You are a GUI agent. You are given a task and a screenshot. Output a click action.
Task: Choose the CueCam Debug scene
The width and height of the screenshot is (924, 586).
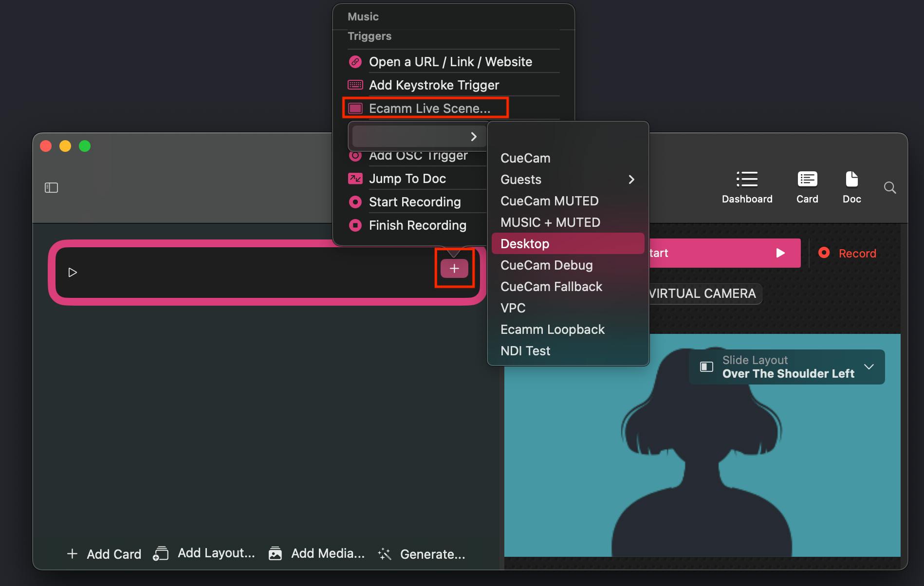click(x=568, y=265)
